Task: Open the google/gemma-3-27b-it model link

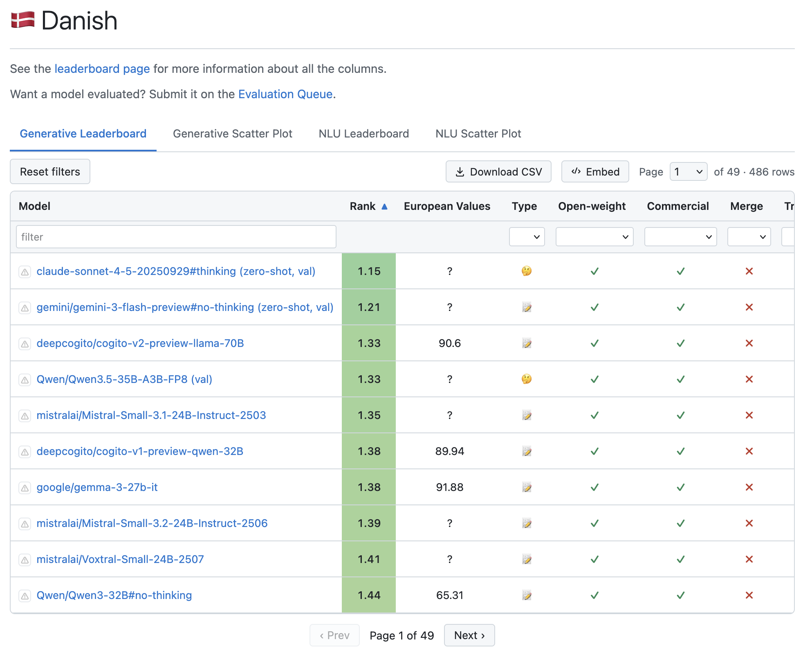Action: pyautogui.click(x=97, y=487)
